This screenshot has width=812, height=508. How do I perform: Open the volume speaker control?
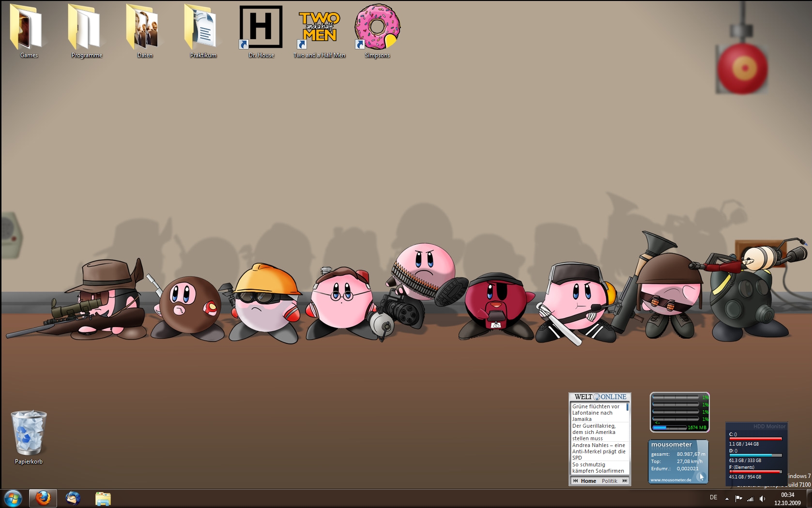pyautogui.click(x=762, y=498)
